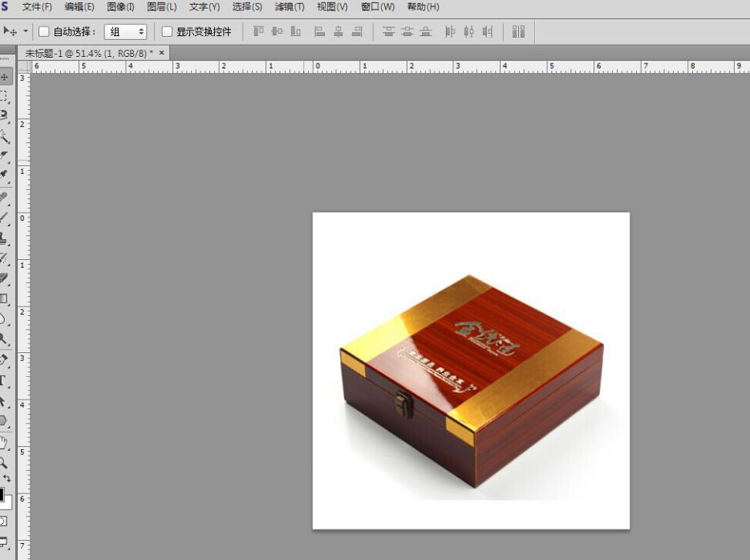Screen dimensions: 750x560
Task: Switch to the 未标题-1 document tab
Action: (x=88, y=53)
